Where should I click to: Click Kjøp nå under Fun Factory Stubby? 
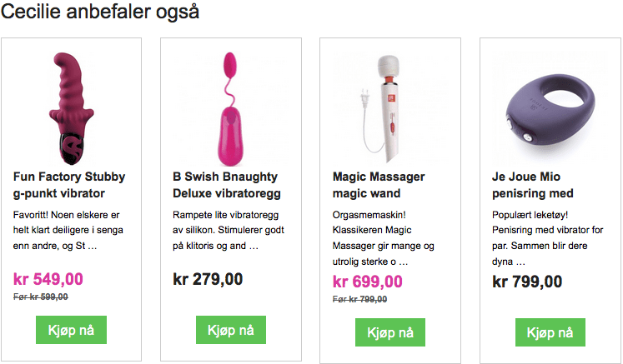click(71, 330)
